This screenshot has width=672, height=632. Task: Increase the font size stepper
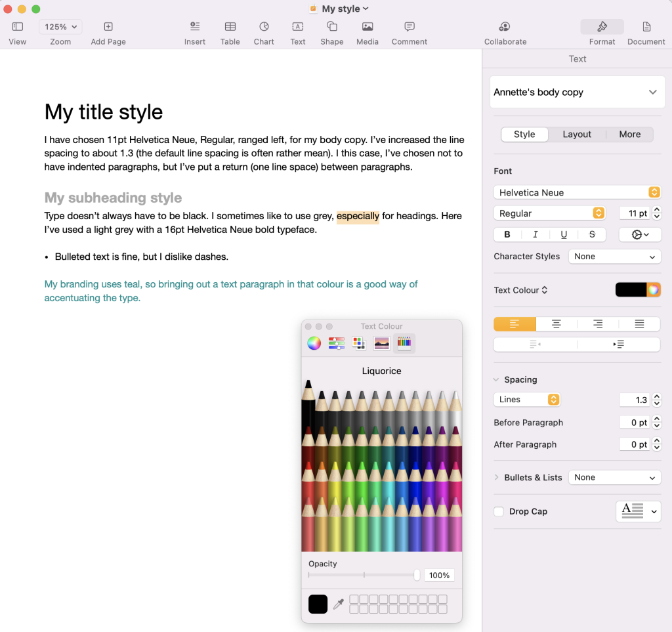(x=657, y=210)
